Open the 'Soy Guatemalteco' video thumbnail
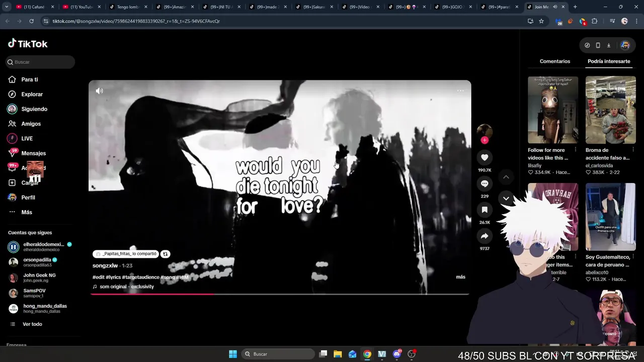The image size is (644, 362). coord(610,217)
